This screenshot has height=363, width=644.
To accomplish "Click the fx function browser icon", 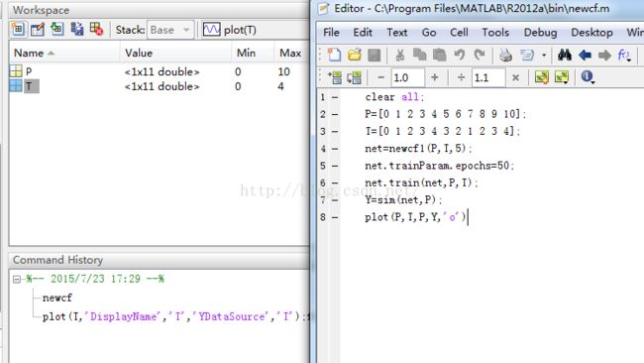I will click(x=624, y=56).
